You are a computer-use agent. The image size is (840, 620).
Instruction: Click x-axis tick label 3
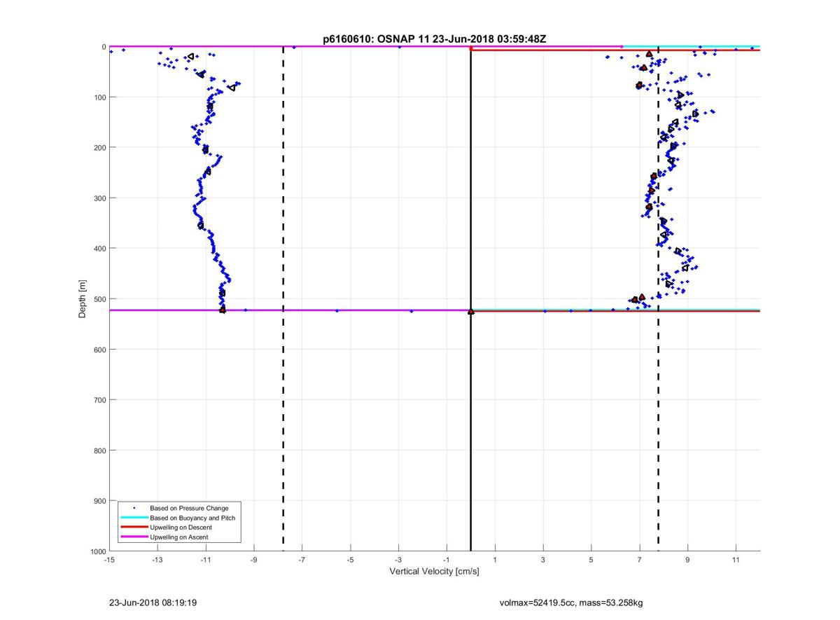point(543,560)
